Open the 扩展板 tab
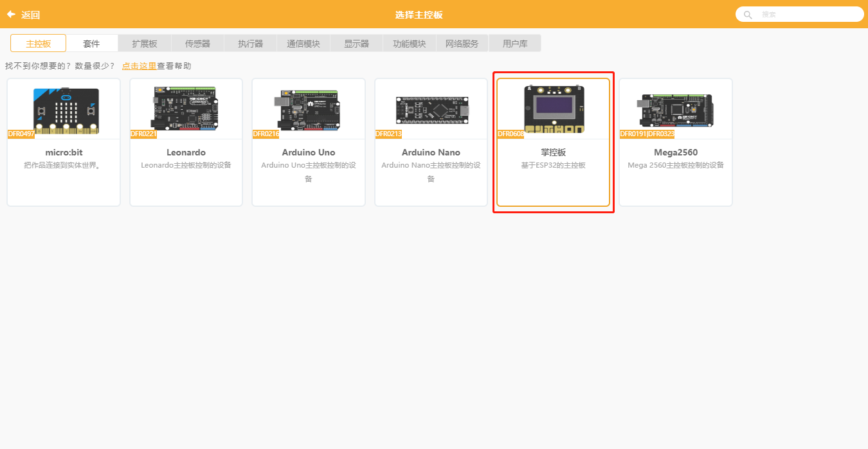 tap(145, 44)
